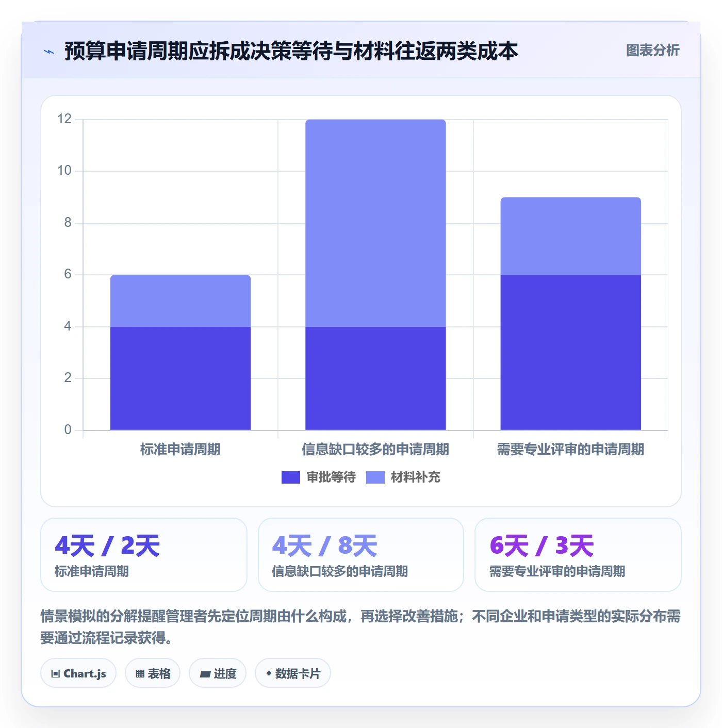
Task: Click the light 材料补充 bar segment for 标准申请周期
Action: tap(180, 301)
